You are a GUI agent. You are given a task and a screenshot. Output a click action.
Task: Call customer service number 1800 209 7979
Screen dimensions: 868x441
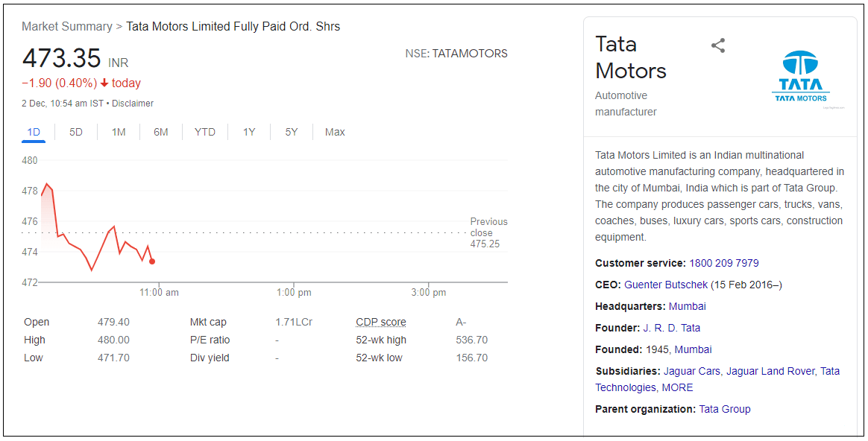click(723, 263)
